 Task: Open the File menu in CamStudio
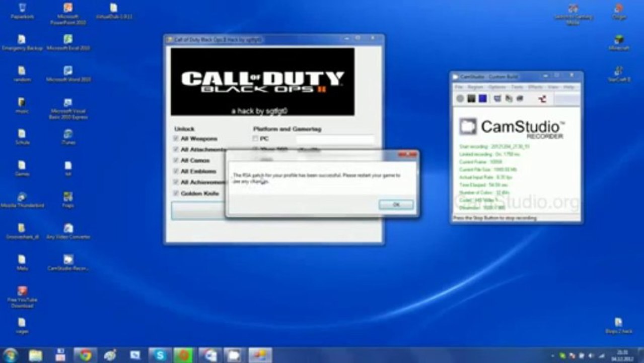click(459, 87)
